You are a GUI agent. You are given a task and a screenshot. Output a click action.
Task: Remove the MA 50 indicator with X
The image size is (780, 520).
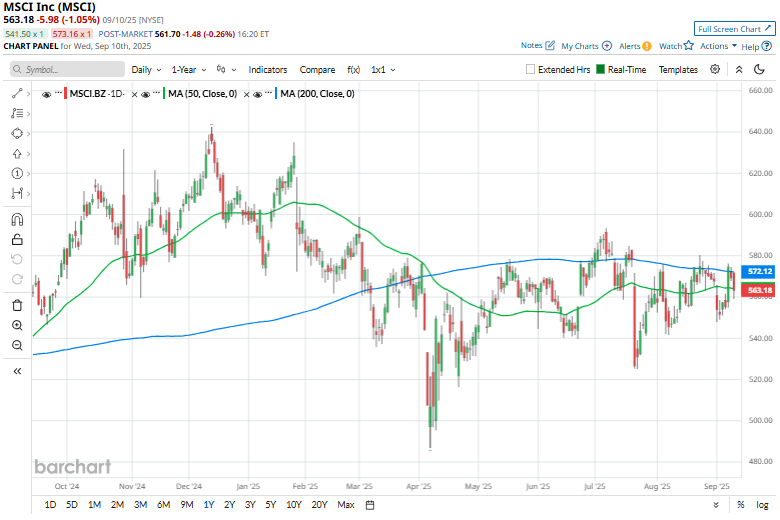[x=246, y=94]
